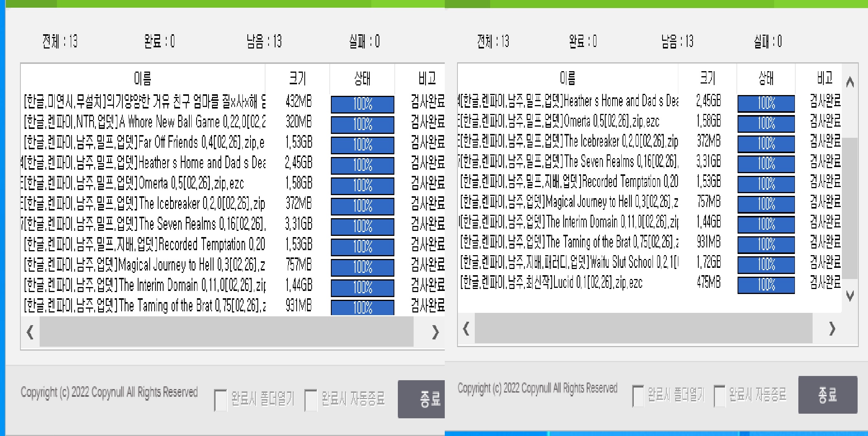The height and width of the screenshot is (436, 868).
Task: Sort by 이름 column header in left list
Action: tap(143, 79)
